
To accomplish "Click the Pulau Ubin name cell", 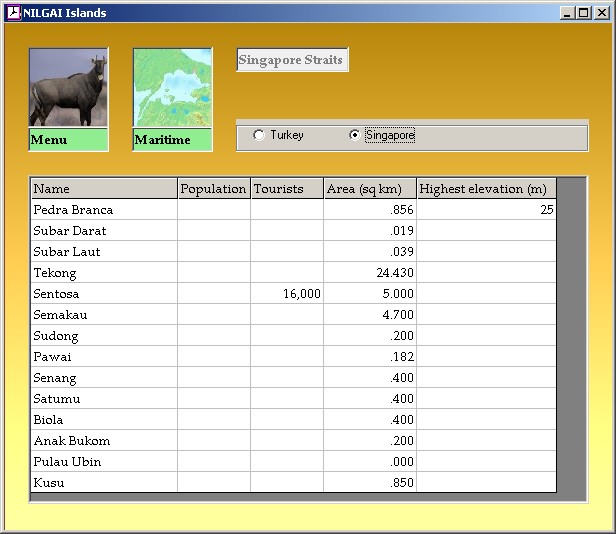I will coord(104,462).
